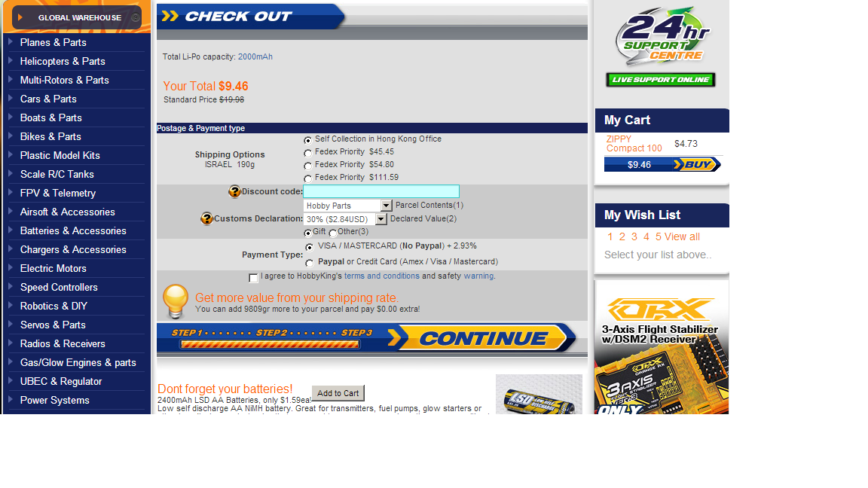Open wish list 3
Screen dimensions: 868x488
(634, 236)
